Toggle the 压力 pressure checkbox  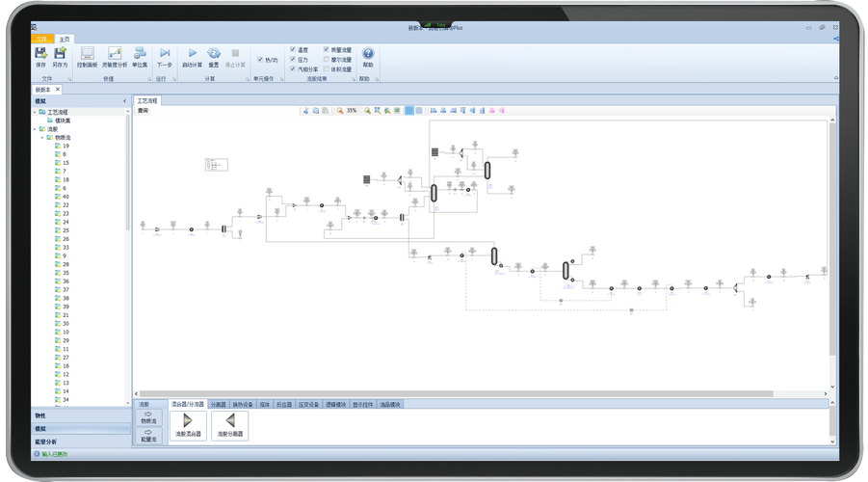point(293,59)
